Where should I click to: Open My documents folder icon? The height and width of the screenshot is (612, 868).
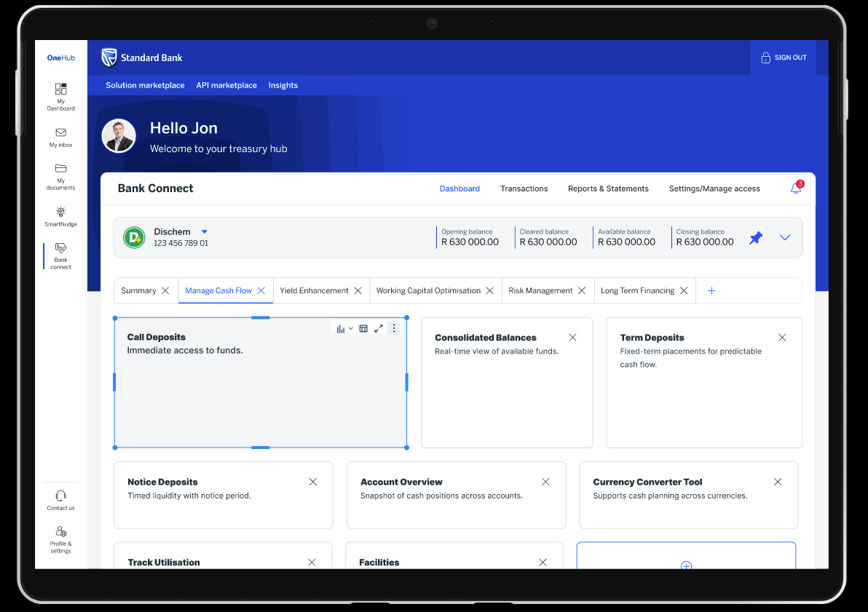point(60,169)
